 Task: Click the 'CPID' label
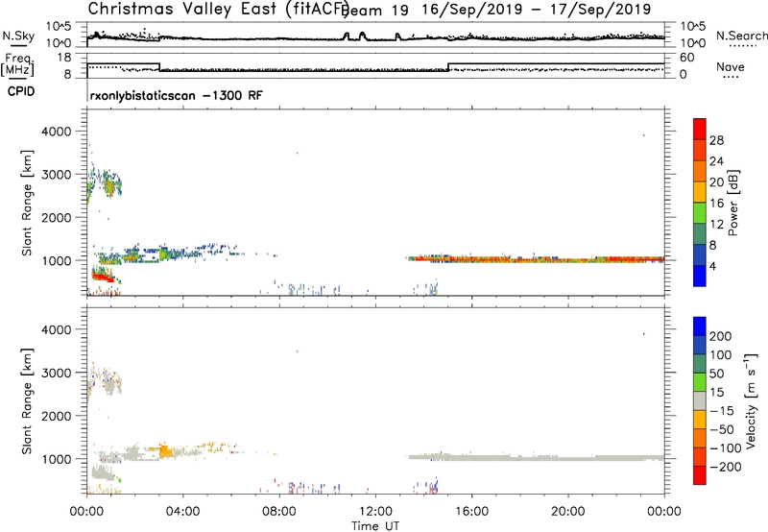pyautogui.click(x=21, y=91)
